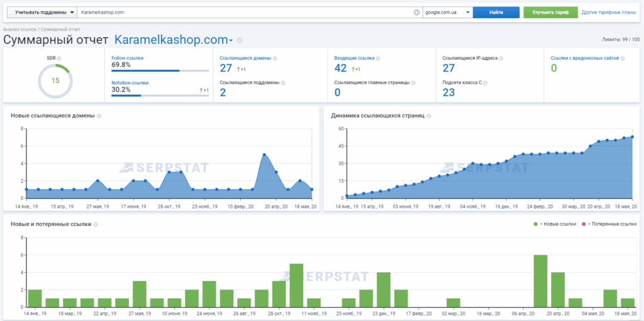Screen dimensions: 644x321
Task: Open the Учитывать поддомены dropdown
Action: [43, 12]
